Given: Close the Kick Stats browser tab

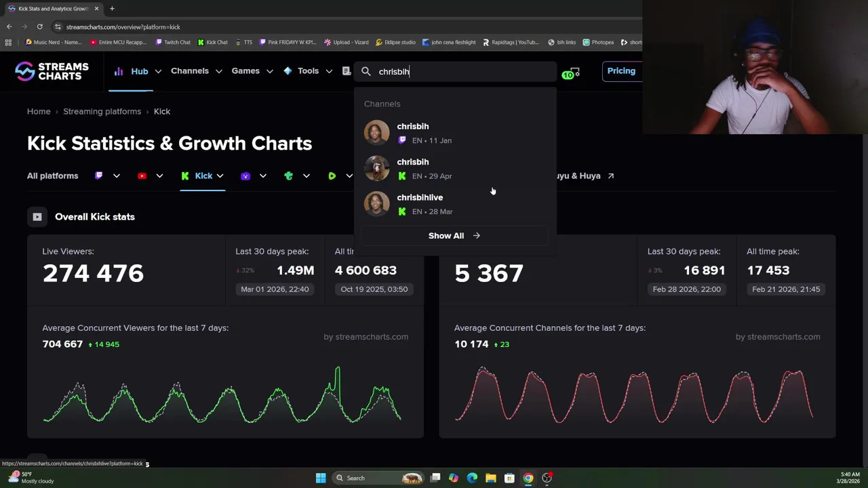Looking at the screenshot, I should pyautogui.click(x=96, y=8).
